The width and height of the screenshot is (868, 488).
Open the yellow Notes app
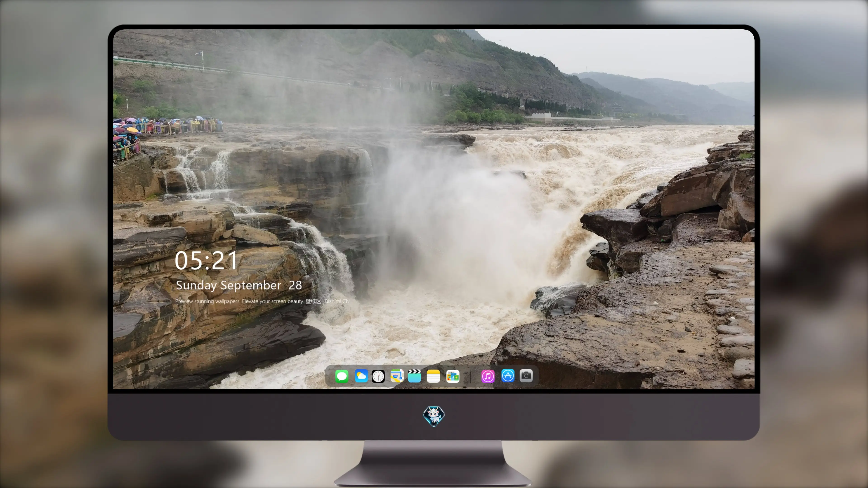click(x=433, y=376)
